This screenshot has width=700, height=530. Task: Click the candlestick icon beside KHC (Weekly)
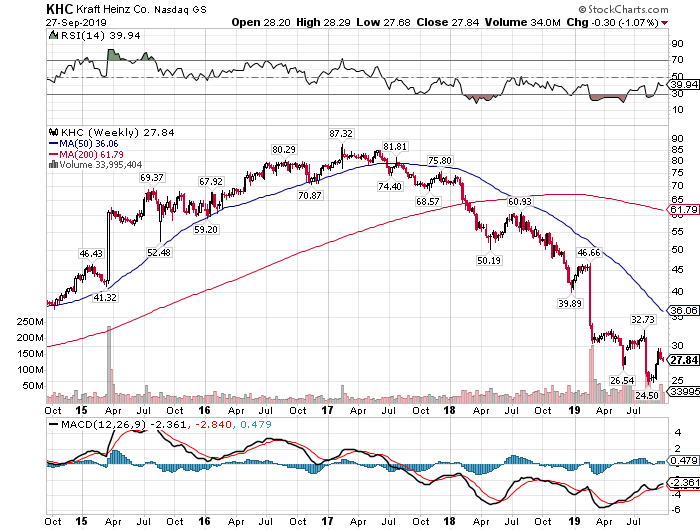click(54, 132)
